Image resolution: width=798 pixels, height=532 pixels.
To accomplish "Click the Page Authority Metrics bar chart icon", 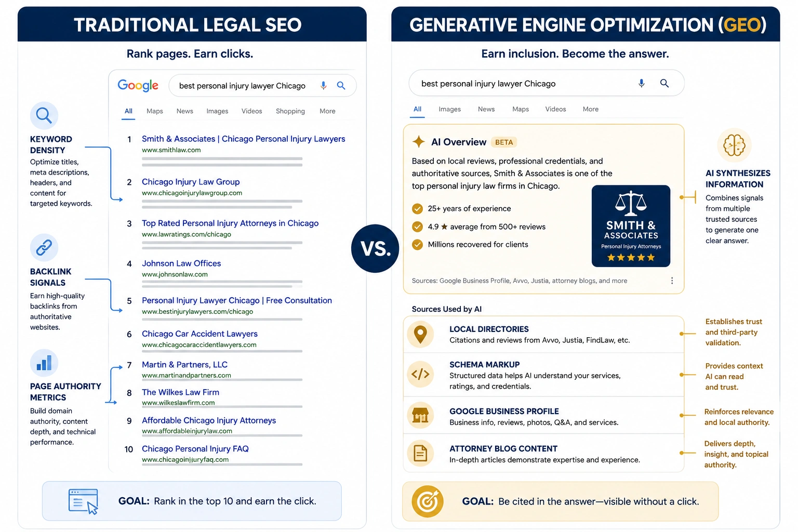I will 44,363.
